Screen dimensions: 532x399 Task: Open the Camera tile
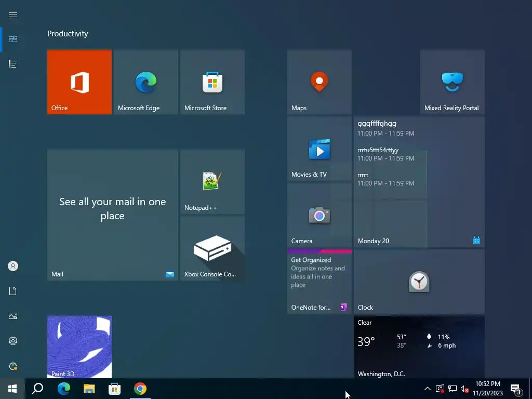click(x=320, y=215)
